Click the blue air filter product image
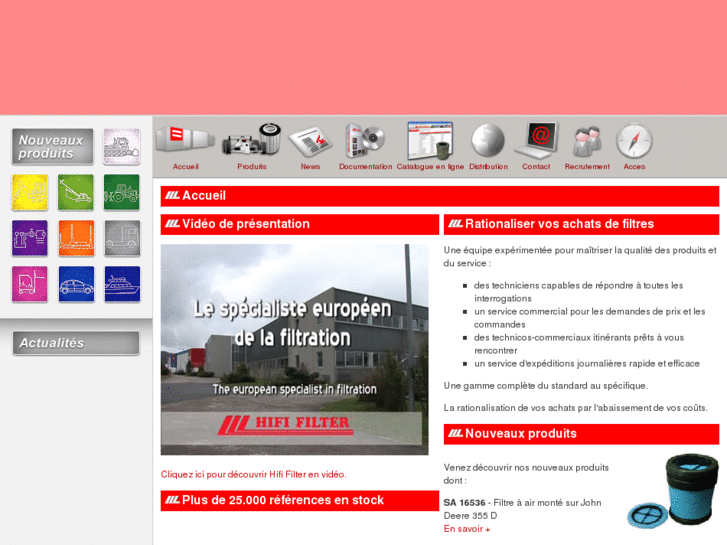The height and width of the screenshot is (545, 727). [x=673, y=491]
